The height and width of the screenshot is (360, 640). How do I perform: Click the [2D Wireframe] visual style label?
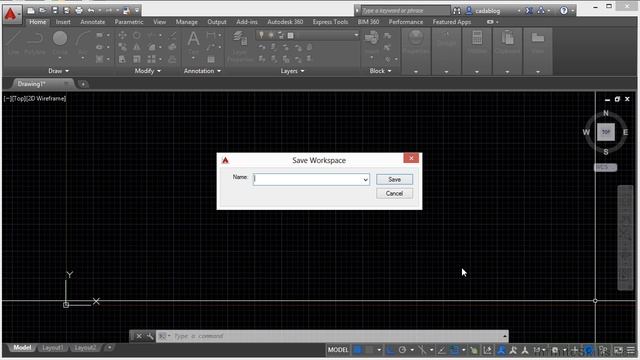(46, 98)
